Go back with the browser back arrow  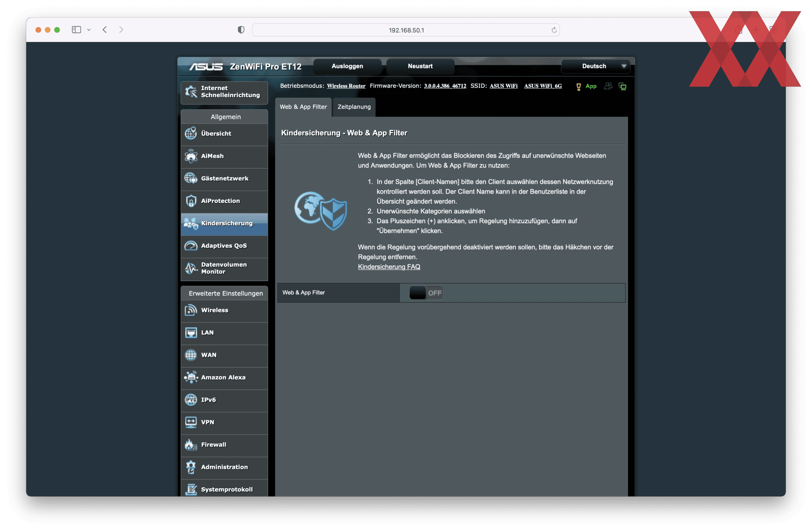(x=105, y=30)
